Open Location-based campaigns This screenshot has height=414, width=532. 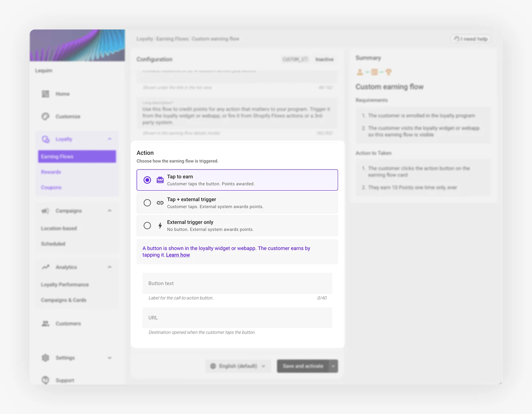coord(59,229)
